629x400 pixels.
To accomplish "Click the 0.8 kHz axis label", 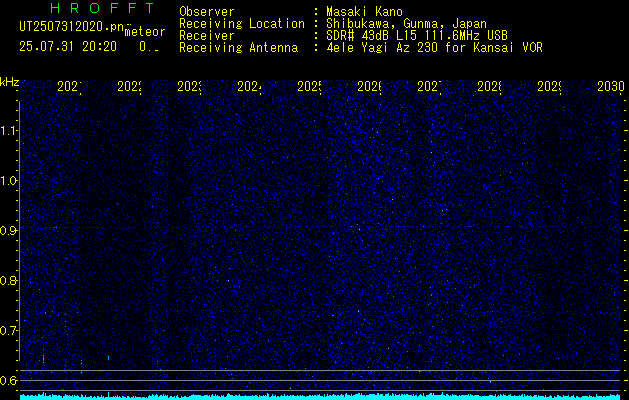I will coord(8,280).
